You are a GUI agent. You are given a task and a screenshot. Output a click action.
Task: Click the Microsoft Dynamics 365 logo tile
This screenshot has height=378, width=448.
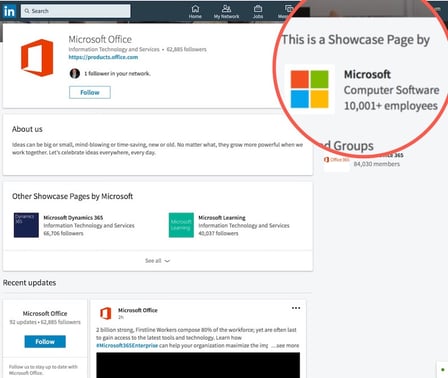pos(26,225)
